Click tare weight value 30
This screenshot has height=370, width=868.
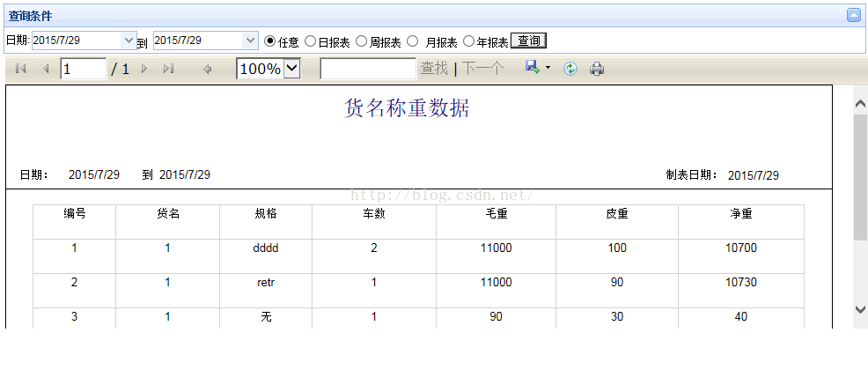[x=617, y=317]
